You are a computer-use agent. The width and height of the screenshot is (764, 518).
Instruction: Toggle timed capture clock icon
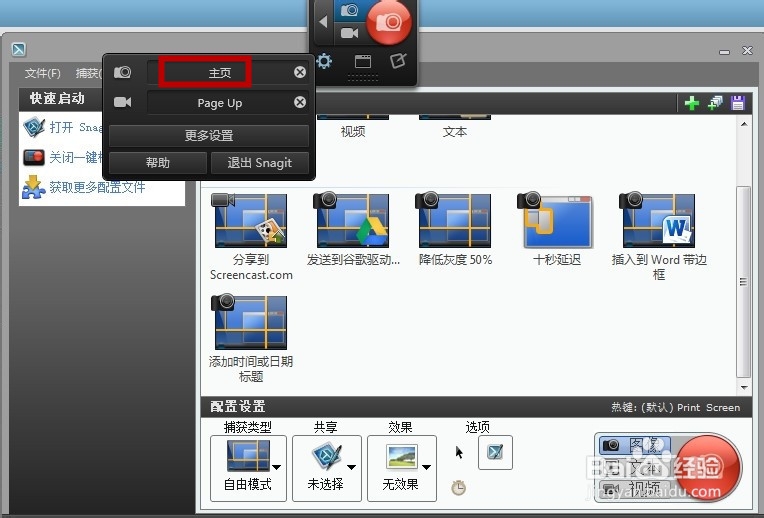point(458,487)
